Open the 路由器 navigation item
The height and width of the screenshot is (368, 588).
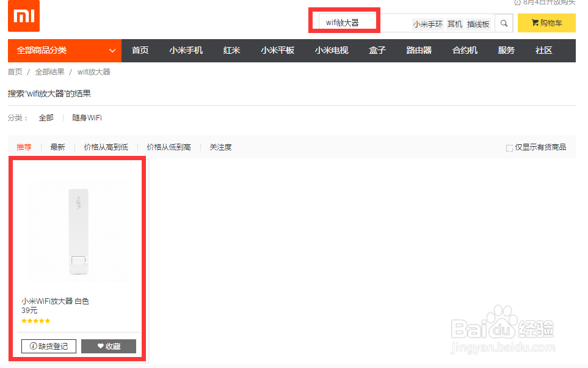419,50
